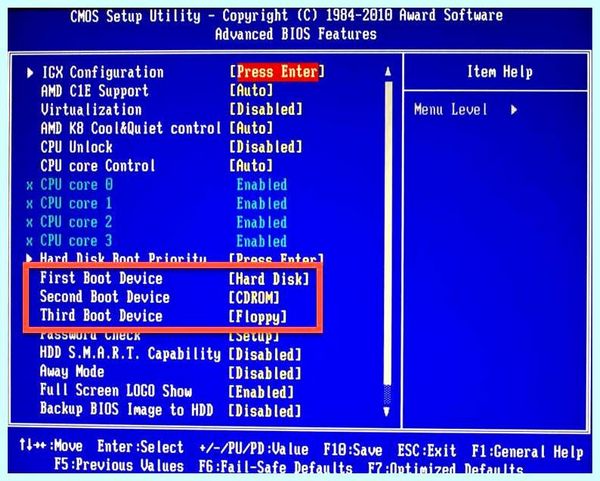The image size is (600, 481).
Task: Toggle the Away Mode Disabled value
Action: [x=265, y=373]
